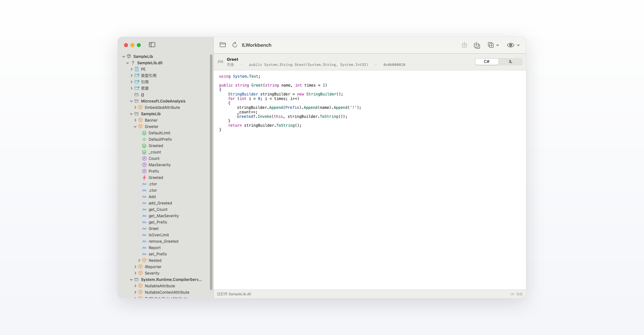
Task: Click the grayed-out single save icon
Action: 465,45
